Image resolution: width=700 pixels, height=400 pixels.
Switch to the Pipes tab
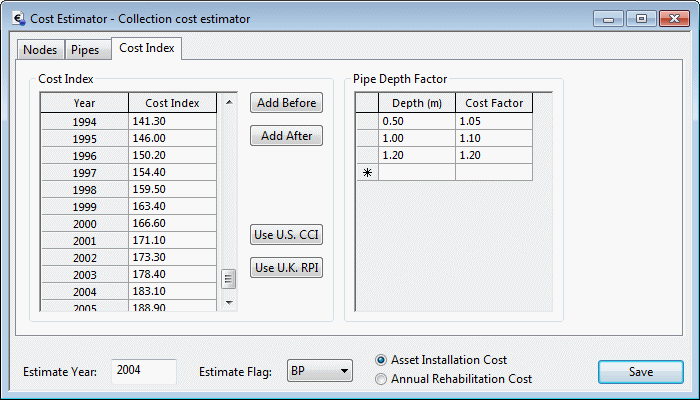click(x=85, y=49)
